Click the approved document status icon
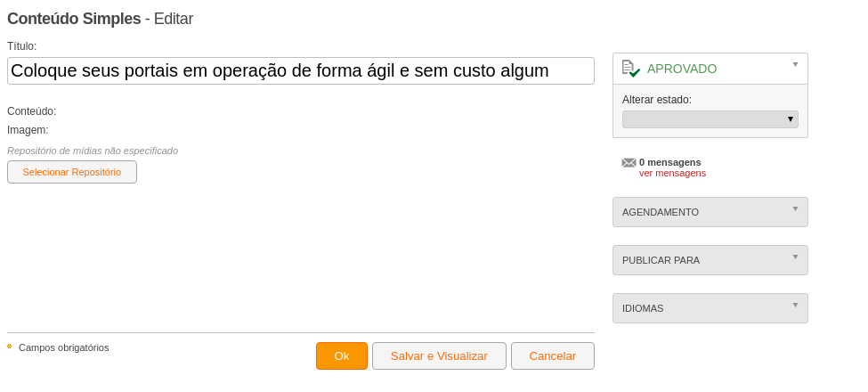 (x=630, y=69)
